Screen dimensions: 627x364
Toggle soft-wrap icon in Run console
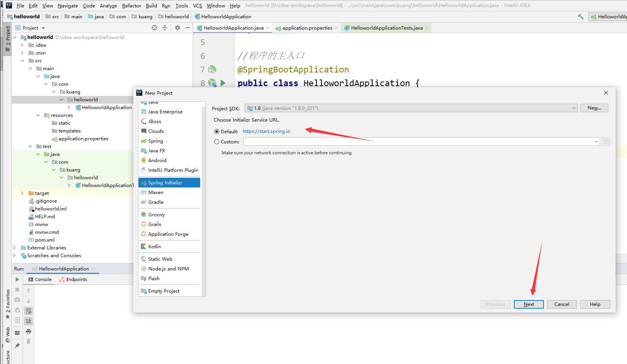tap(28, 311)
